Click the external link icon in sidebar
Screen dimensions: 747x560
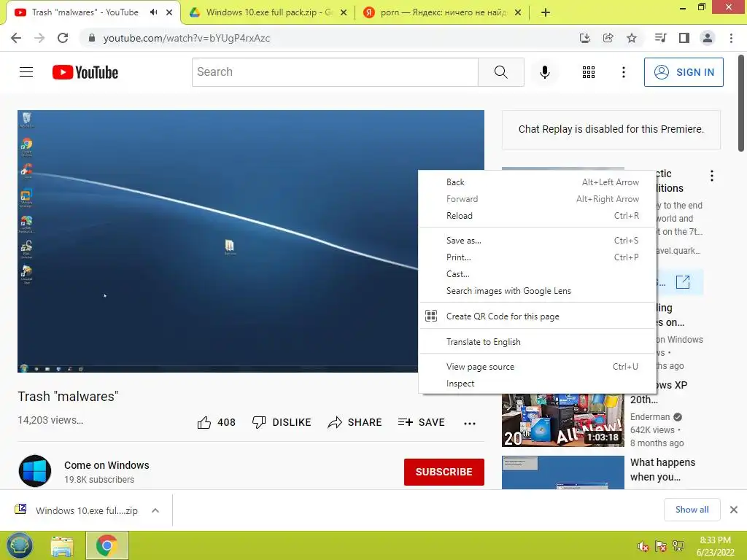pyautogui.click(x=683, y=282)
